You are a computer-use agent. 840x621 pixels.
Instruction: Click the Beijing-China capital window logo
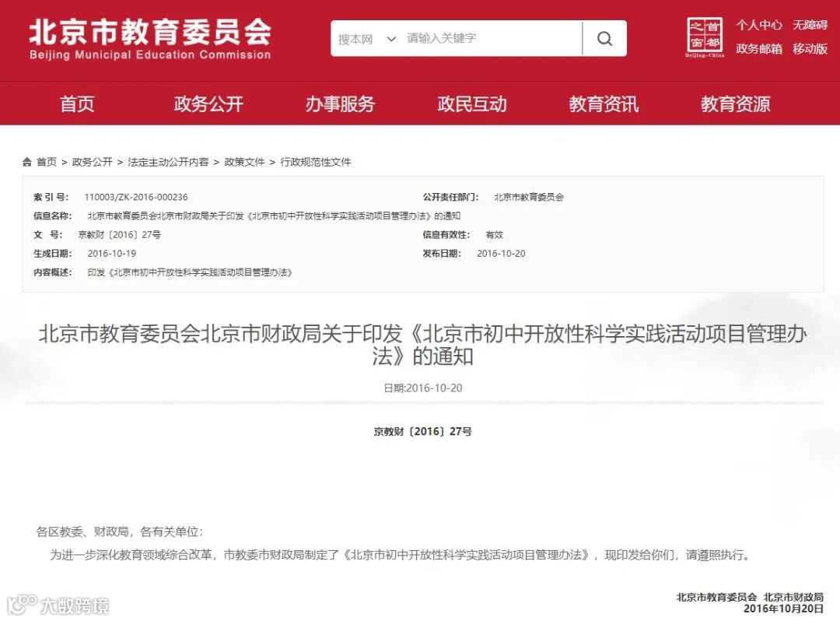click(705, 37)
